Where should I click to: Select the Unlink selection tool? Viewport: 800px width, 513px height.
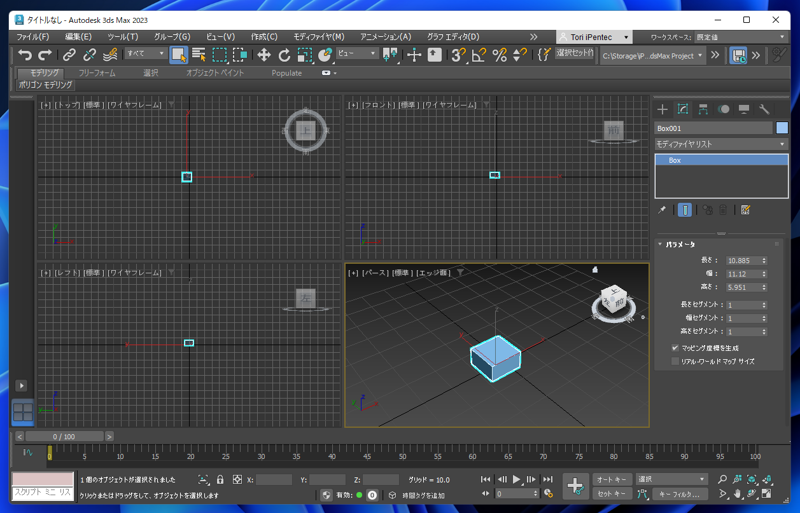pyautogui.click(x=89, y=55)
